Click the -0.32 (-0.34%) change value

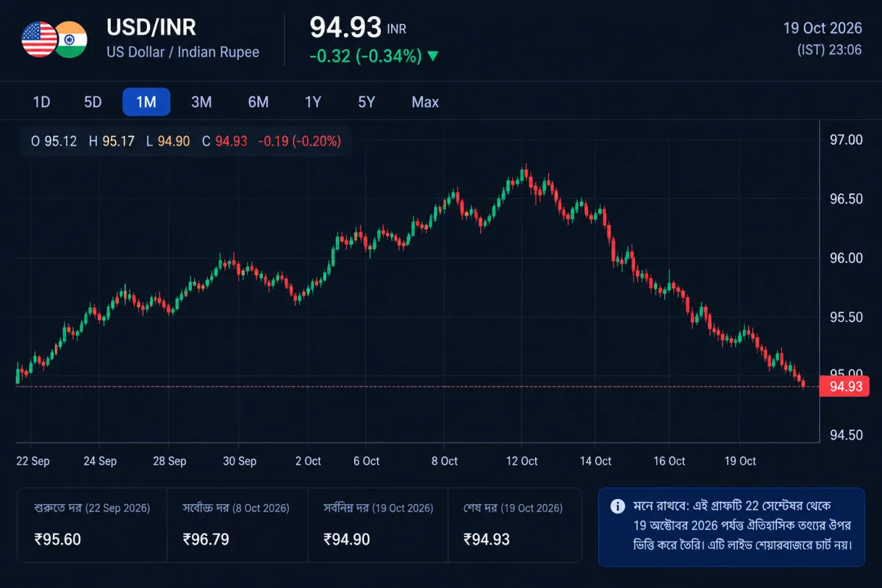coord(365,56)
